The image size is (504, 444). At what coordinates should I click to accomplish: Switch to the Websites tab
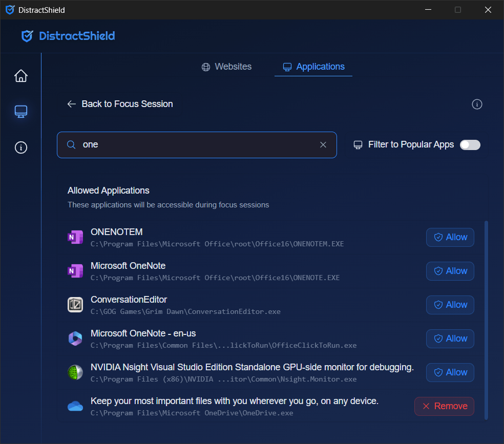point(226,67)
